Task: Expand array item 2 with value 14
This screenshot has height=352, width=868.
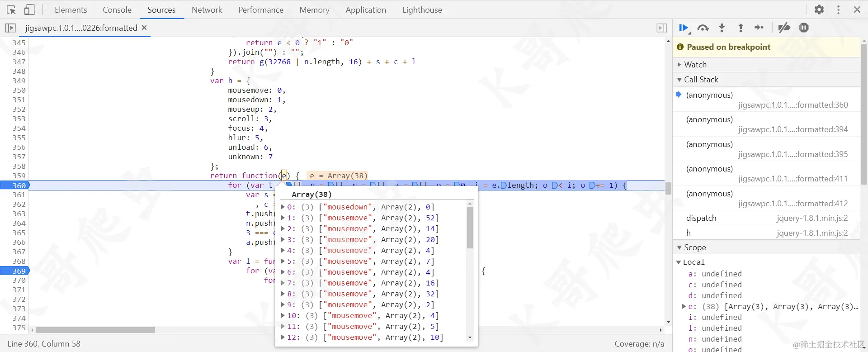Action: 283,229
